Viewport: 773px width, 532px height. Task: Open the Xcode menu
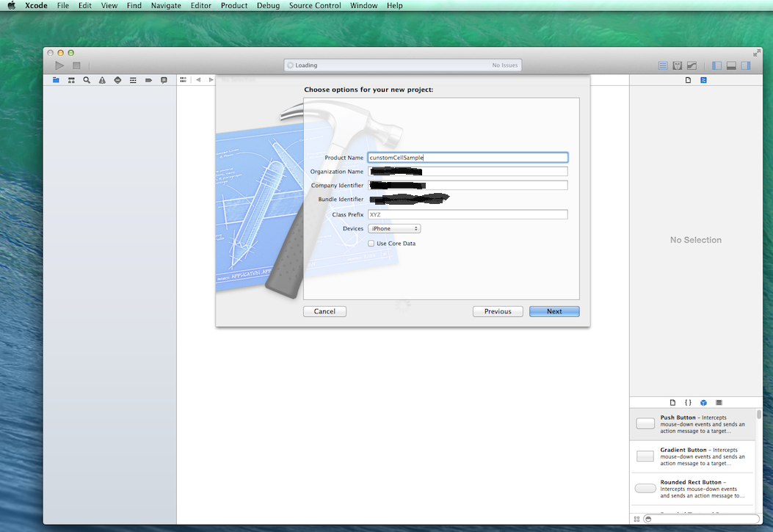point(36,5)
